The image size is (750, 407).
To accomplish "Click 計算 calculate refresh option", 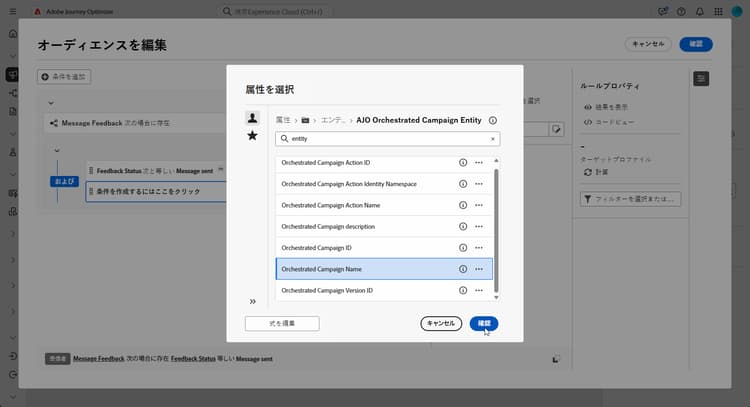I will 596,172.
